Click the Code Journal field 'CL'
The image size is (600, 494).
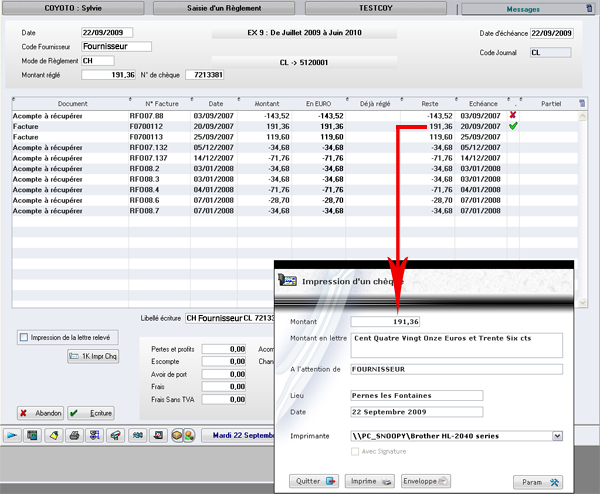pos(550,52)
